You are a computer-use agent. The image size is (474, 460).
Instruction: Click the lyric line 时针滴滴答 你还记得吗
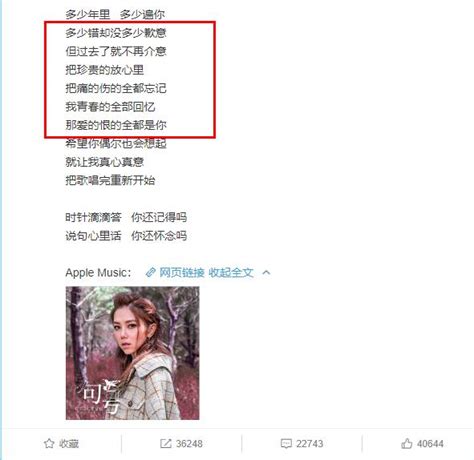pos(126,217)
